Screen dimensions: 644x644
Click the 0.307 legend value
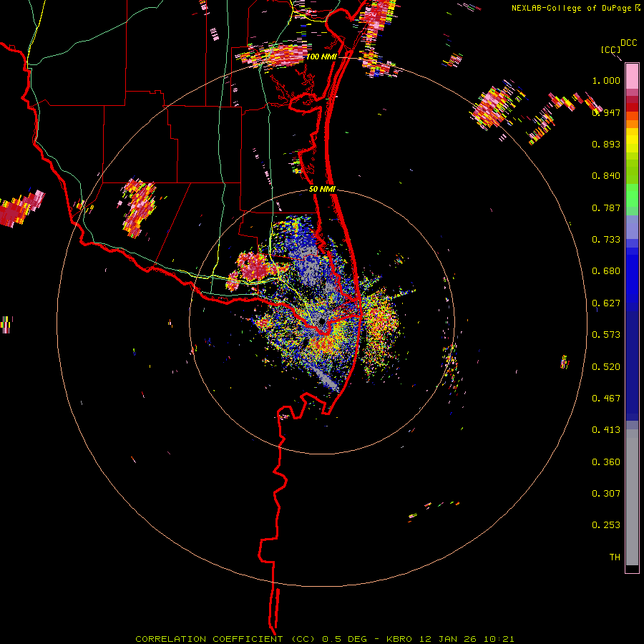[606, 494]
